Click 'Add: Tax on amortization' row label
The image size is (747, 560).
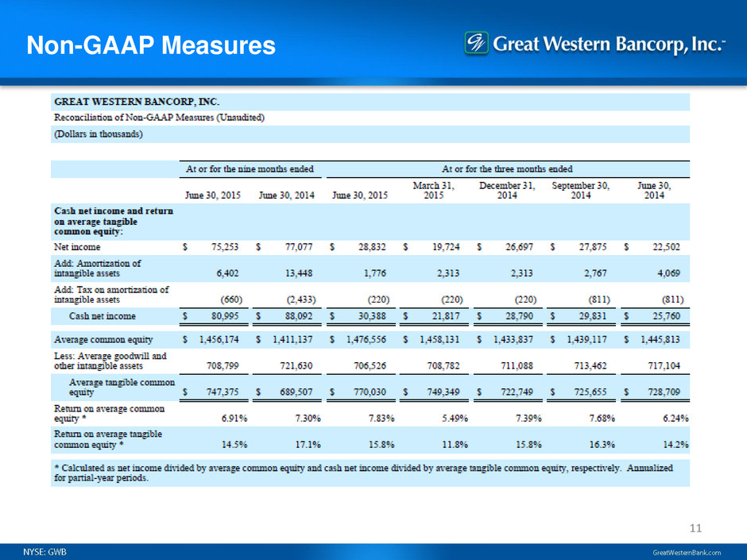[111, 295]
